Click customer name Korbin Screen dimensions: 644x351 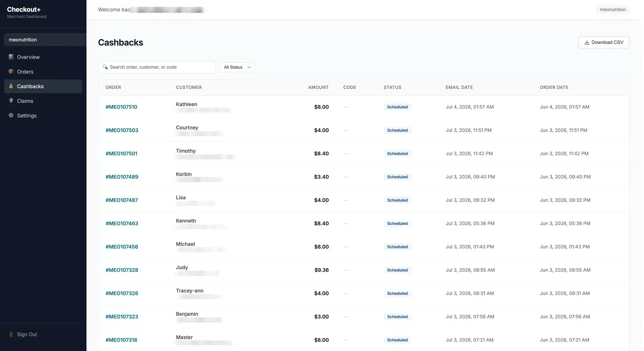184,174
